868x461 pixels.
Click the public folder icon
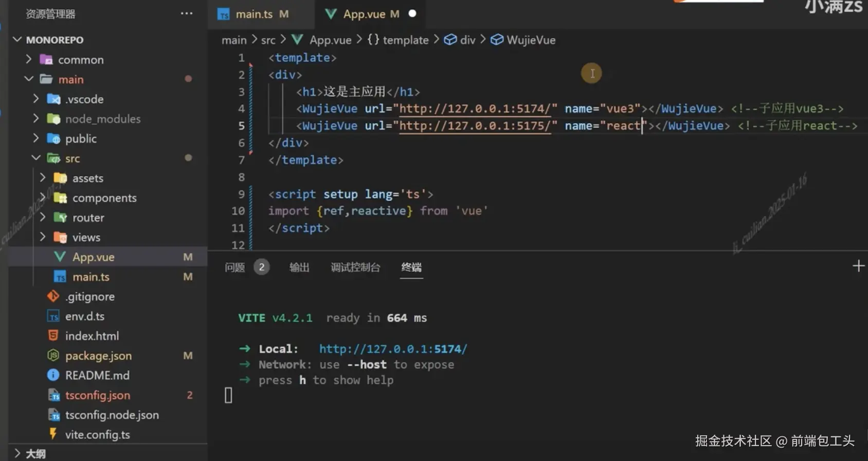pyautogui.click(x=53, y=138)
